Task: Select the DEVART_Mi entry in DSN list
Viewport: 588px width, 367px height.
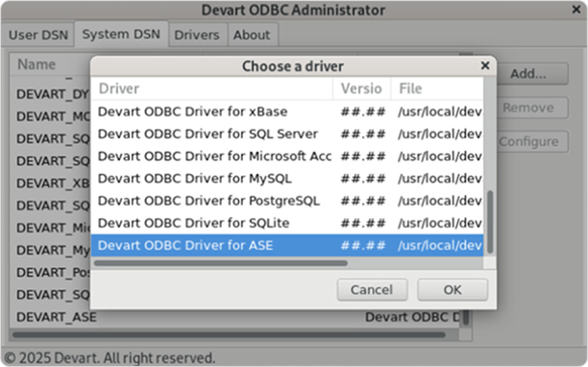Action: coord(53,228)
